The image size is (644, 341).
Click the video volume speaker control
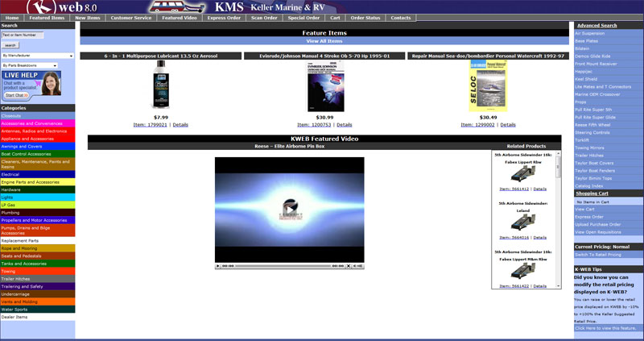(x=358, y=266)
